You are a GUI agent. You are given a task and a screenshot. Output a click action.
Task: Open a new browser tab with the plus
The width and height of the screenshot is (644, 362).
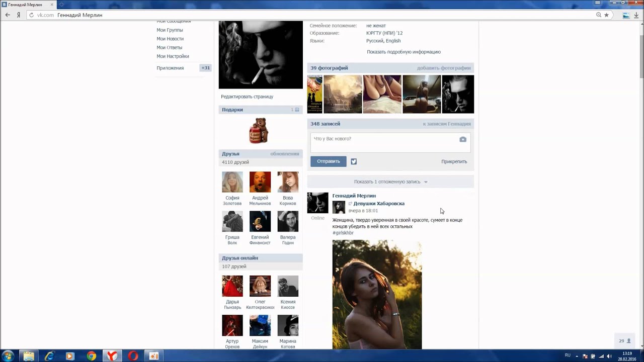pyautogui.click(x=61, y=5)
